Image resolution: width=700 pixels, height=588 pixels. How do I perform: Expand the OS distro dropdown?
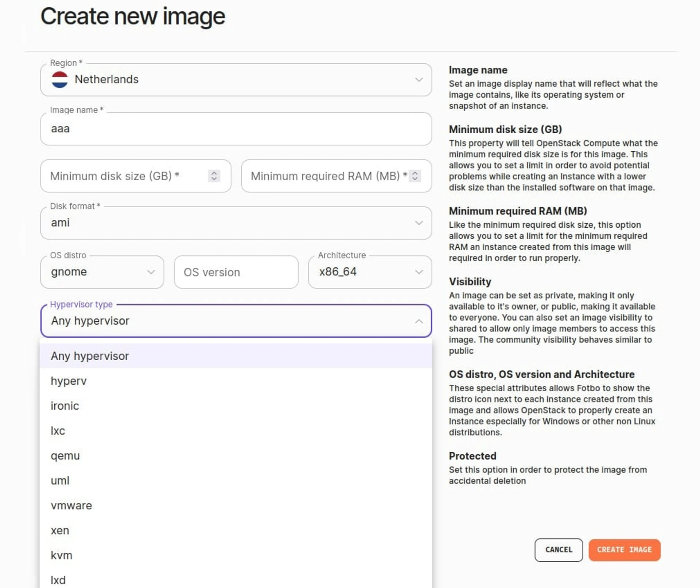(102, 272)
